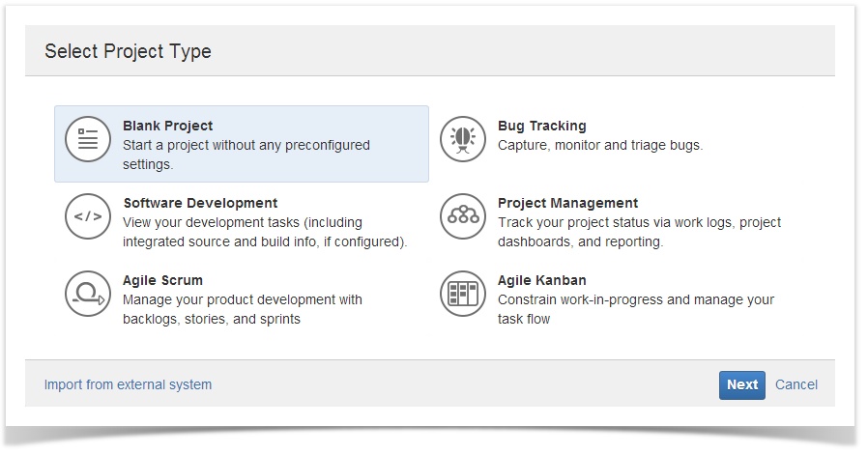
Task: Open "Import from external system" link
Action: (x=128, y=384)
